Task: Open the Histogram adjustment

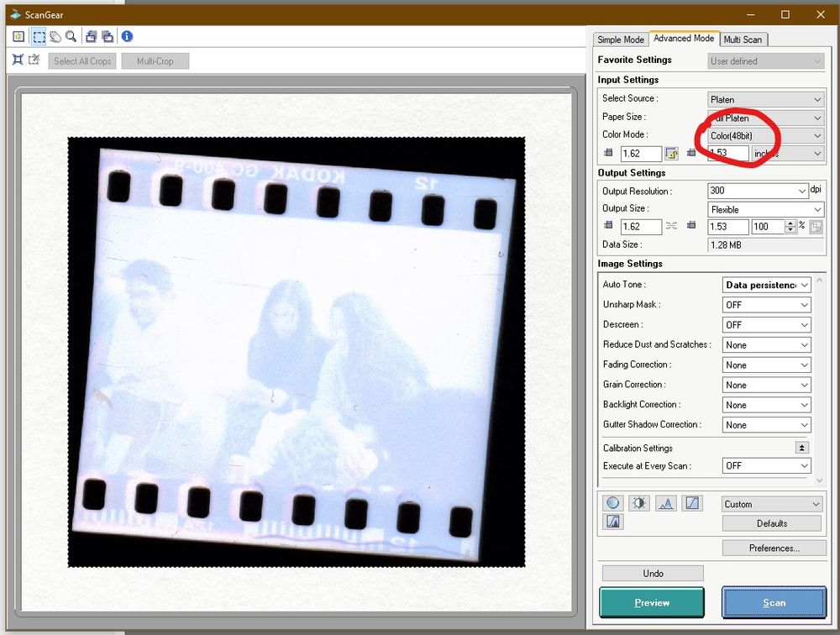Action: click(665, 503)
